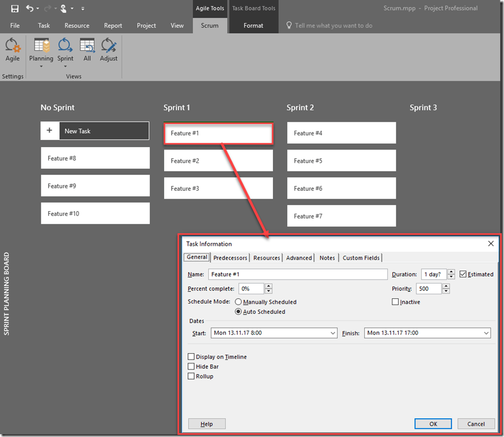Open the Resource ribbon tab

click(x=77, y=25)
